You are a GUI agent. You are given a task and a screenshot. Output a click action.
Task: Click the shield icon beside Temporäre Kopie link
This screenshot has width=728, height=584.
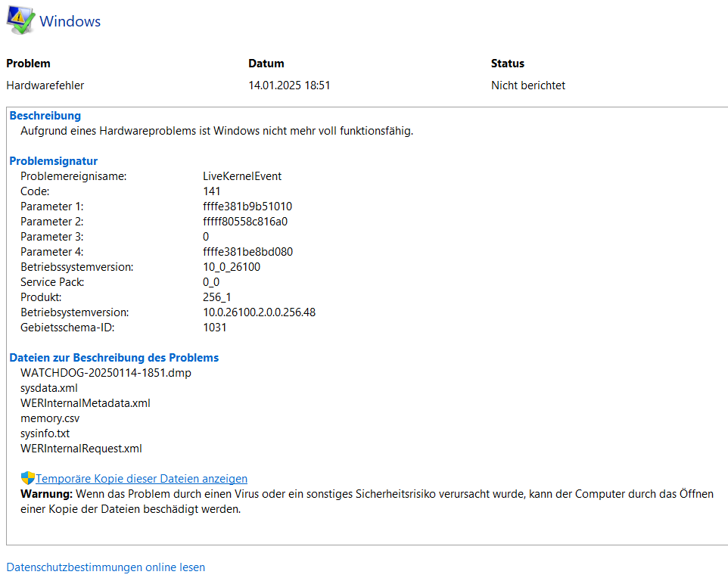[x=28, y=478]
